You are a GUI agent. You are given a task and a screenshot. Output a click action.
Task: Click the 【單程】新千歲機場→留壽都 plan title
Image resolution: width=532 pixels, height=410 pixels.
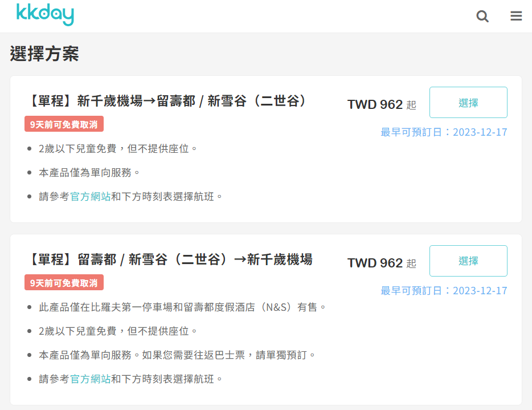(167, 101)
